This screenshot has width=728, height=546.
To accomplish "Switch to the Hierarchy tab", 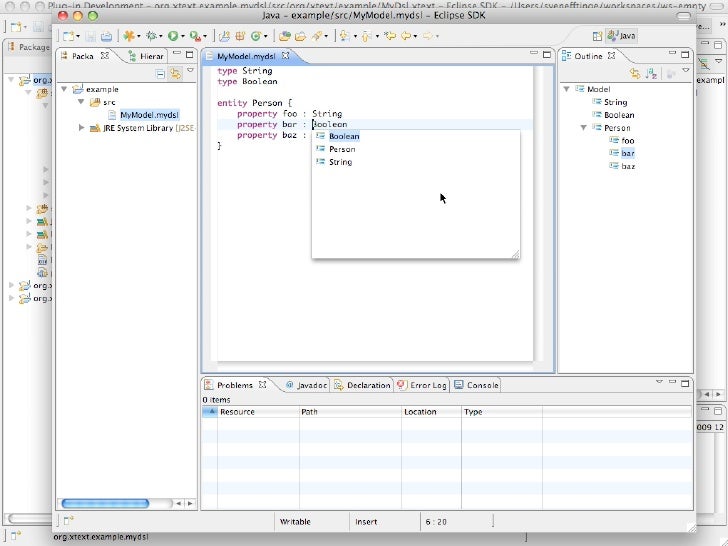I will [x=146, y=56].
